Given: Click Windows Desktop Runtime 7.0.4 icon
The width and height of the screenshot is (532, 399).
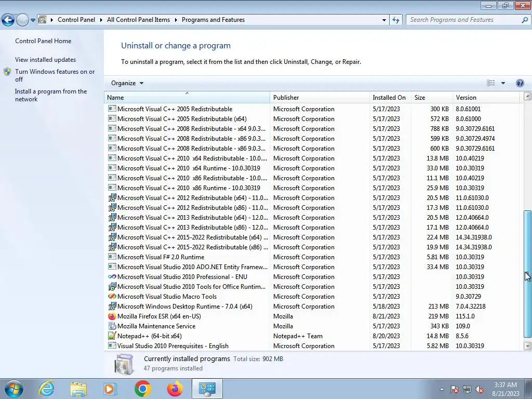Looking at the screenshot, I should [112, 306].
